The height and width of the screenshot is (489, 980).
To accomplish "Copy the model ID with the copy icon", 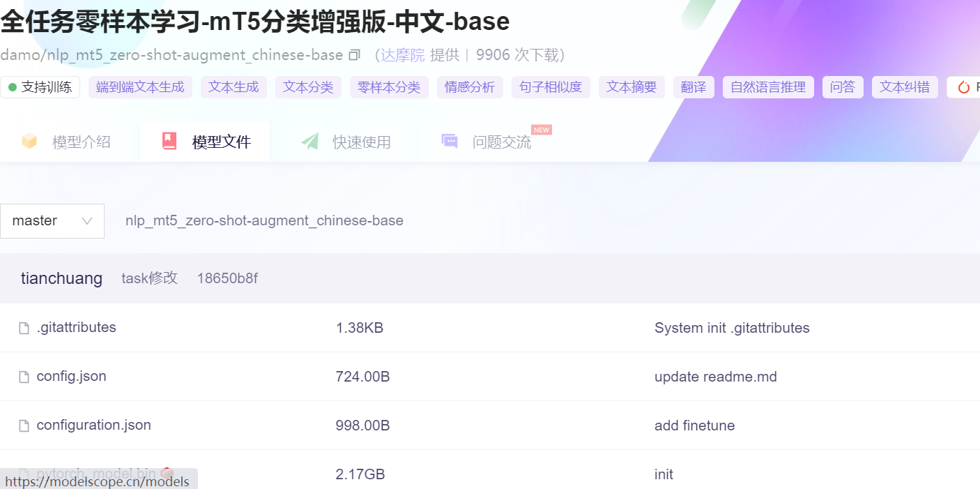I will 354,55.
